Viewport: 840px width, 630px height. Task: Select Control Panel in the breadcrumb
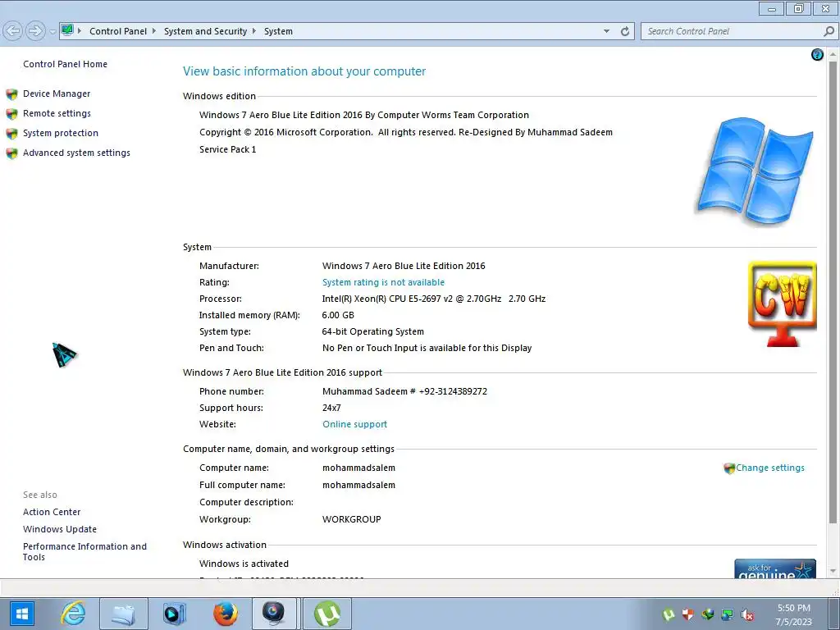[118, 32]
